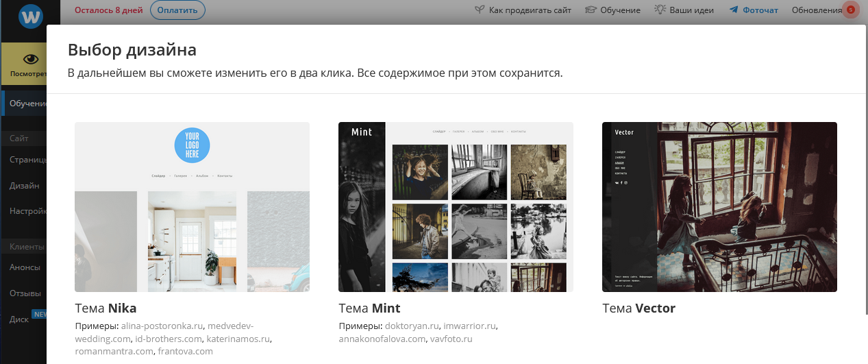Open Анонсы in the left sidebar
Screen dimensions: 868x364
pyautogui.click(x=25, y=267)
